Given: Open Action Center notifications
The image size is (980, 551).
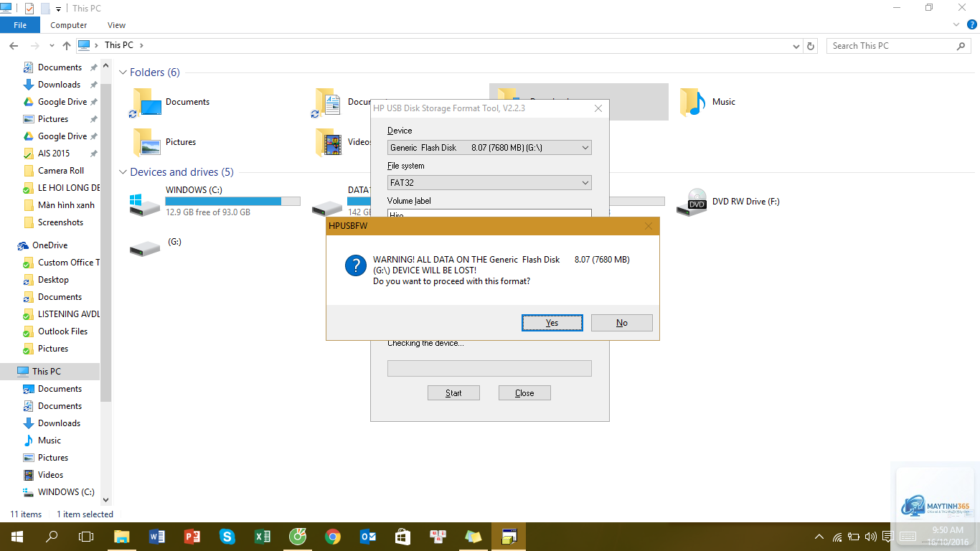Looking at the screenshot, I should point(888,537).
